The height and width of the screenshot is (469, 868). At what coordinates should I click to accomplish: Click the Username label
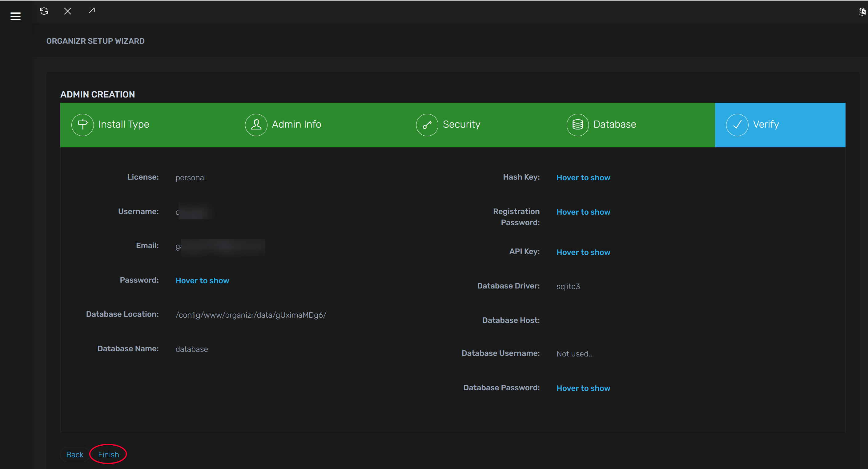(x=138, y=212)
